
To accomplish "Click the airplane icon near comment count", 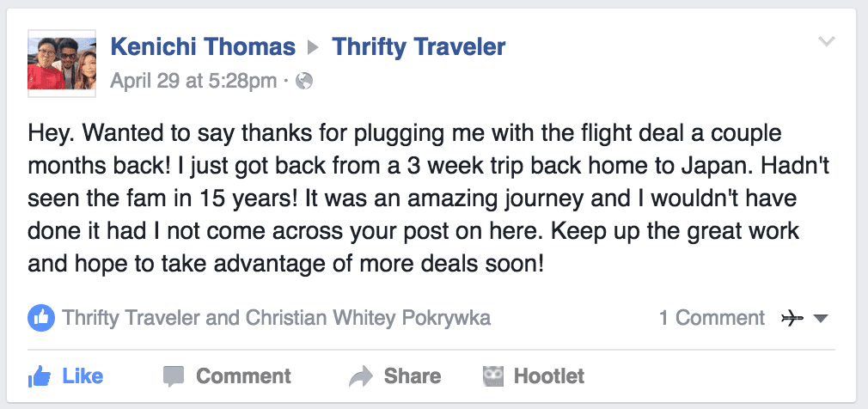I will pos(792,319).
